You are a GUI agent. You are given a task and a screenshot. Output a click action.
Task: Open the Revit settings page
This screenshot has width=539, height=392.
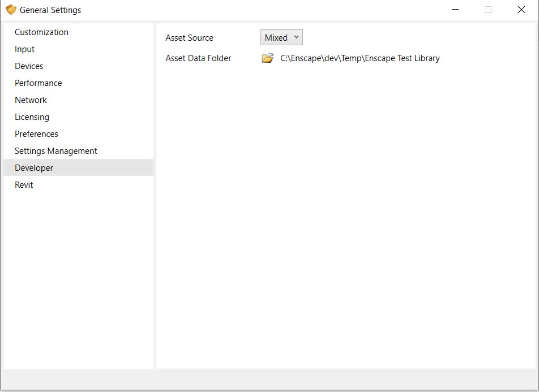point(78,184)
